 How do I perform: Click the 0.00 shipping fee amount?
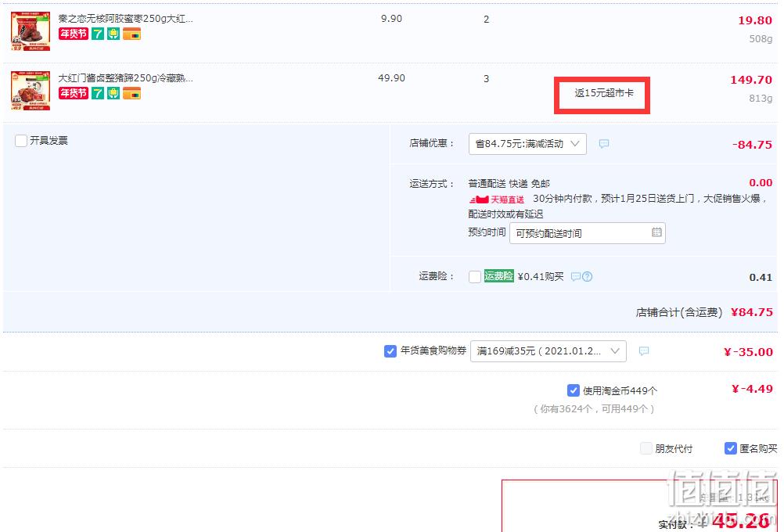pyautogui.click(x=761, y=183)
